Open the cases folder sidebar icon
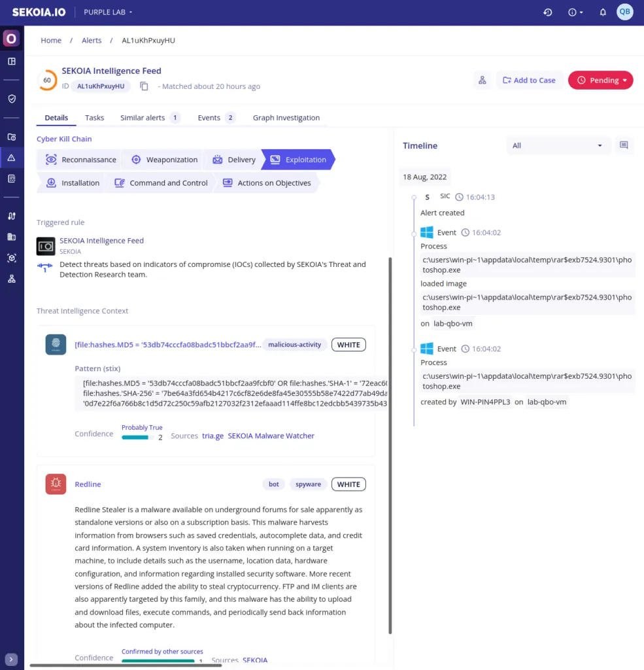The image size is (644, 670). click(x=12, y=137)
